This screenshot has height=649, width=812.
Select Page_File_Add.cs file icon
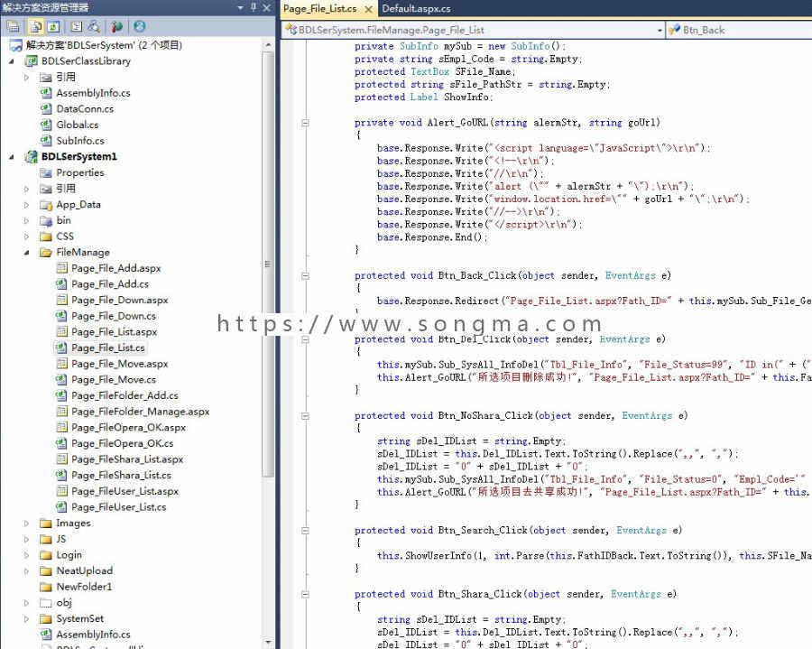61,283
